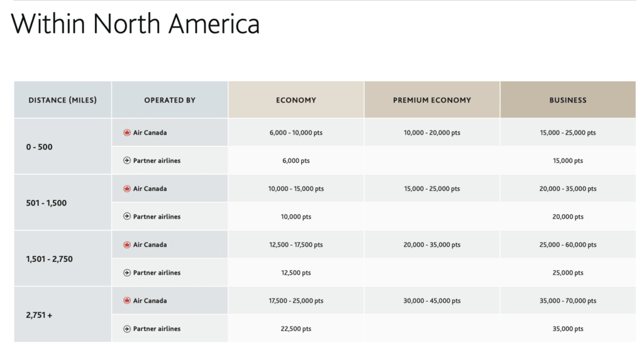Click the Partner airlines icon in the 2,751 + row
Screen dimensions: 644x350
coord(127,329)
